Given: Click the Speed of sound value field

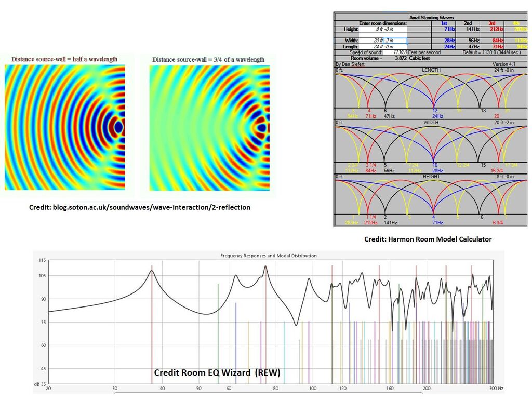Looking at the screenshot, I should pyautogui.click(x=400, y=52).
